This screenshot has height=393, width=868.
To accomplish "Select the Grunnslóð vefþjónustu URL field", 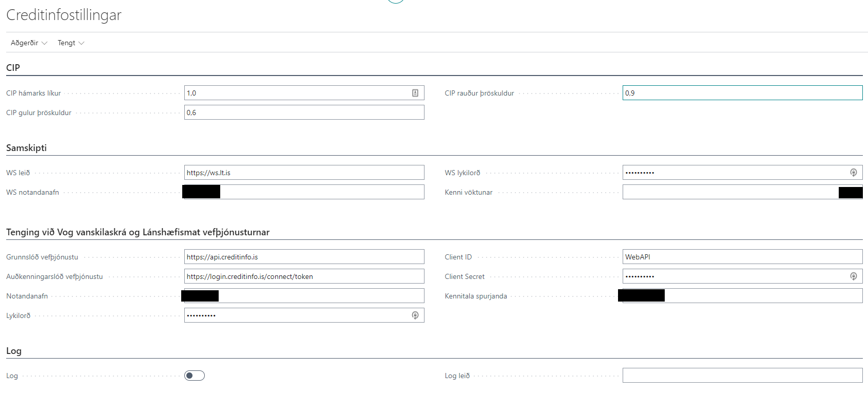I will click(304, 257).
